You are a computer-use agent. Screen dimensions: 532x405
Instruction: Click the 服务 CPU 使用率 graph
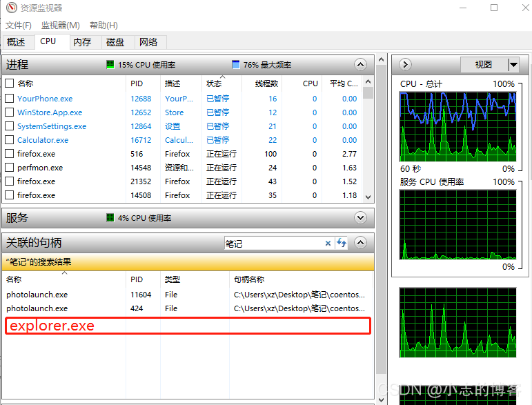point(458,224)
